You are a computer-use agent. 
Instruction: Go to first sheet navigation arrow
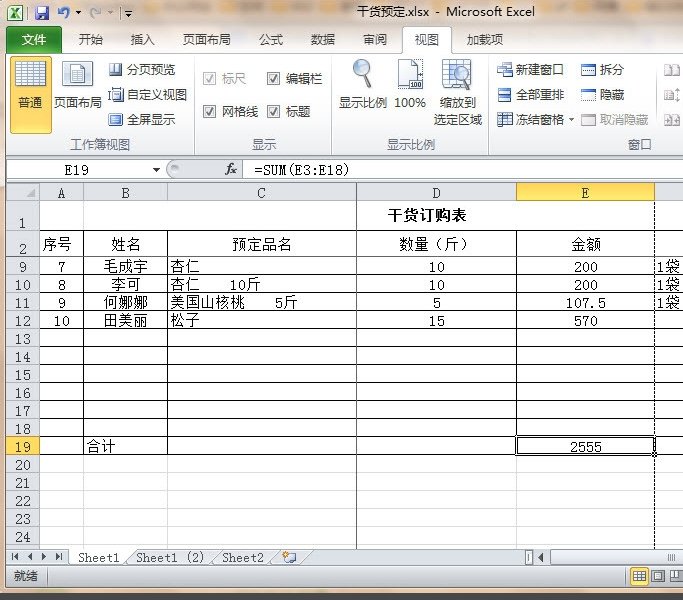point(15,556)
